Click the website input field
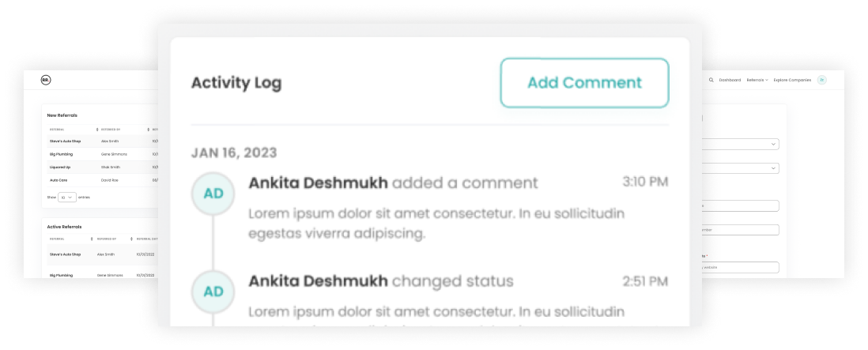 [x=740, y=268]
